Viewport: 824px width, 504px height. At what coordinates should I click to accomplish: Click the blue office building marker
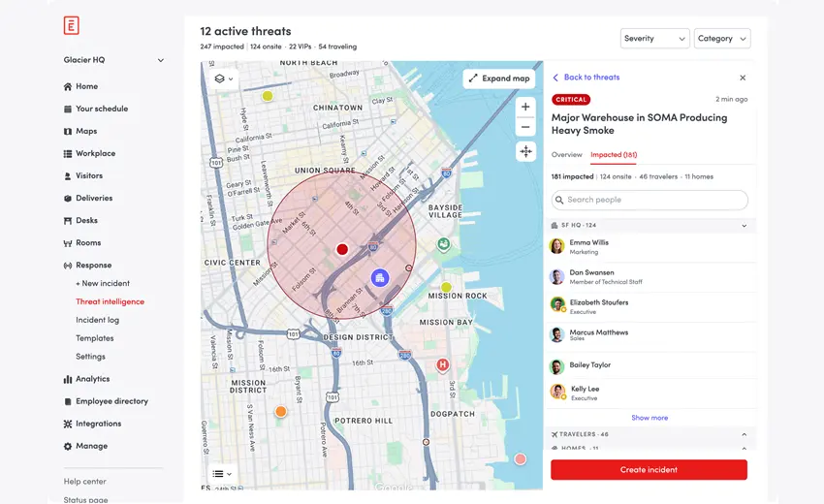click(x=379, y=277)
